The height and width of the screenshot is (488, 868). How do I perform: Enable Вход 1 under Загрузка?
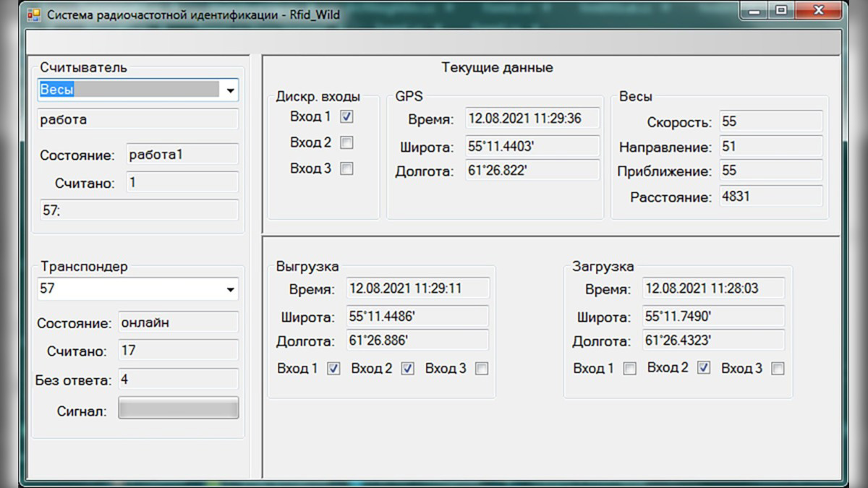[630, 369]
